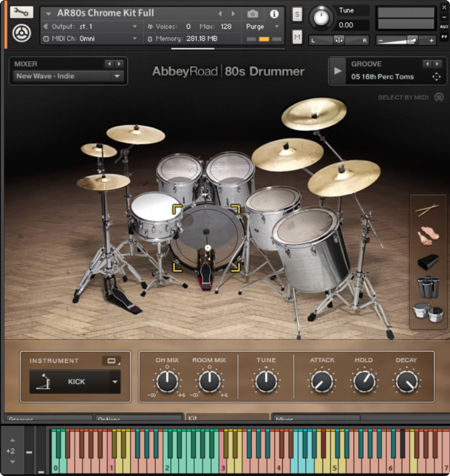The image size is (450, 476).
Task: Open the MIDI Ch Omni dropdown
Action: coord(90,39)
